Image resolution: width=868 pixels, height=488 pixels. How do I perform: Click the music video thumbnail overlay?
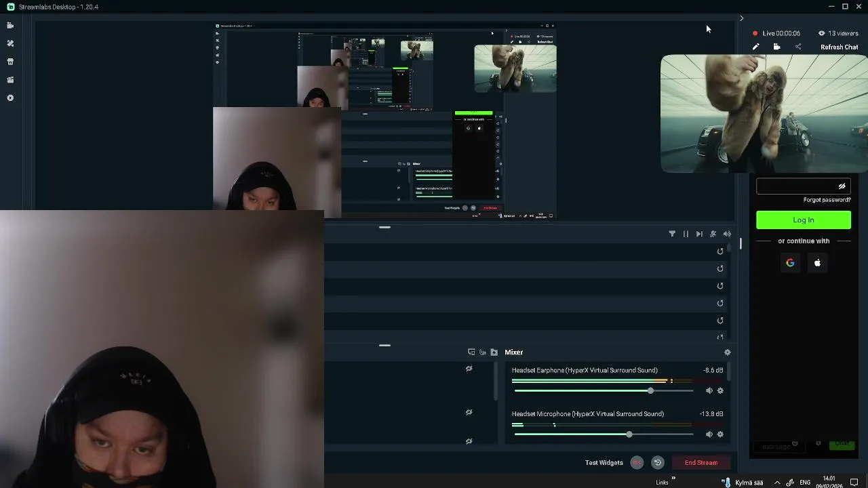(x=764, y=113)
